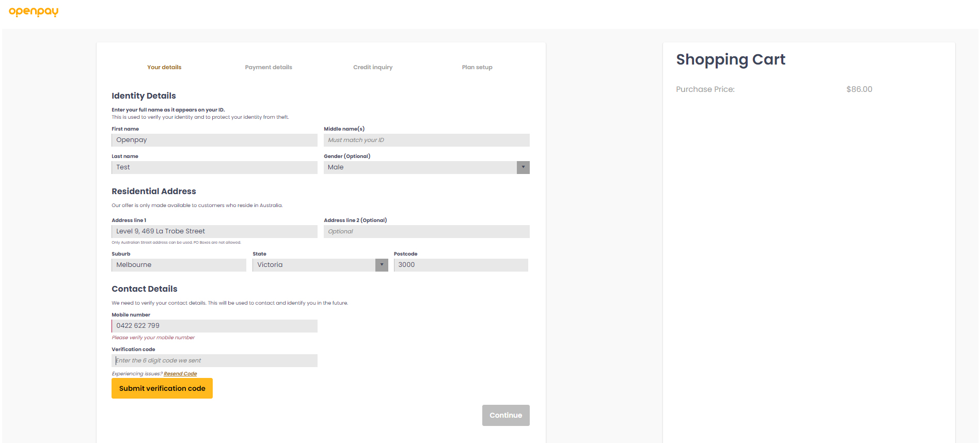Expand the State dropdown arrow
This screenshot has width=980, height=443.
(381, 265)
